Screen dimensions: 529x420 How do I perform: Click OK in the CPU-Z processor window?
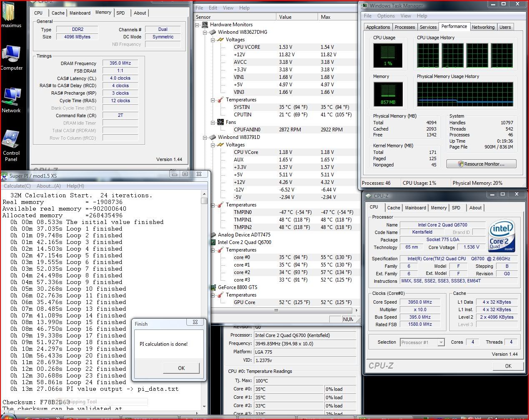(x=508, y=366)
